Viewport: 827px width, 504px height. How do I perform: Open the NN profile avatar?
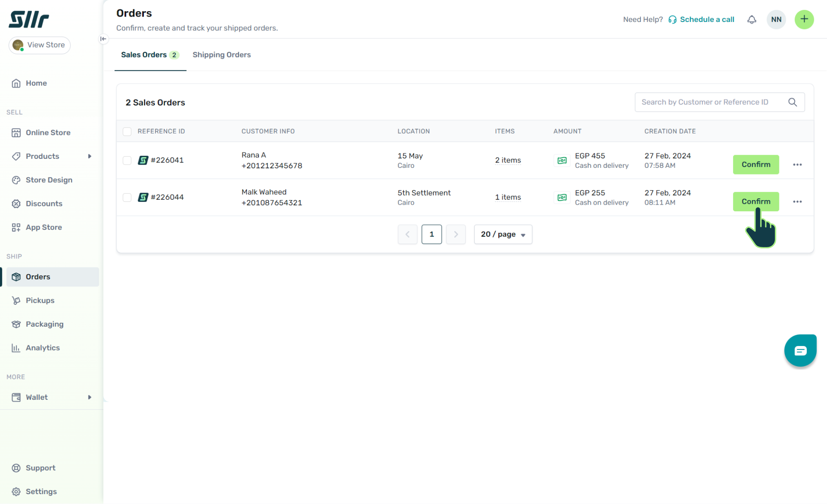pos(776,19)
